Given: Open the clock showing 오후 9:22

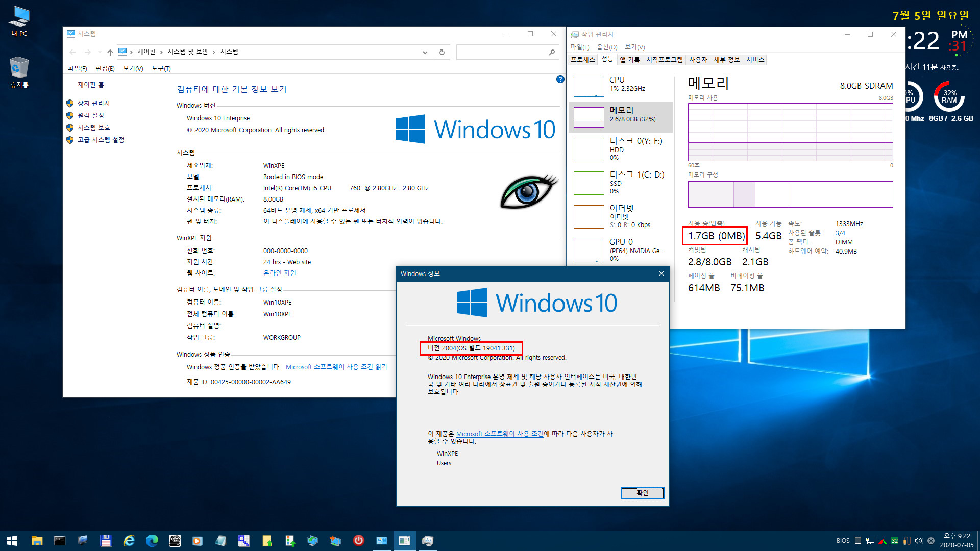Looking at the screenshot, I should click(x=957, y=540).
